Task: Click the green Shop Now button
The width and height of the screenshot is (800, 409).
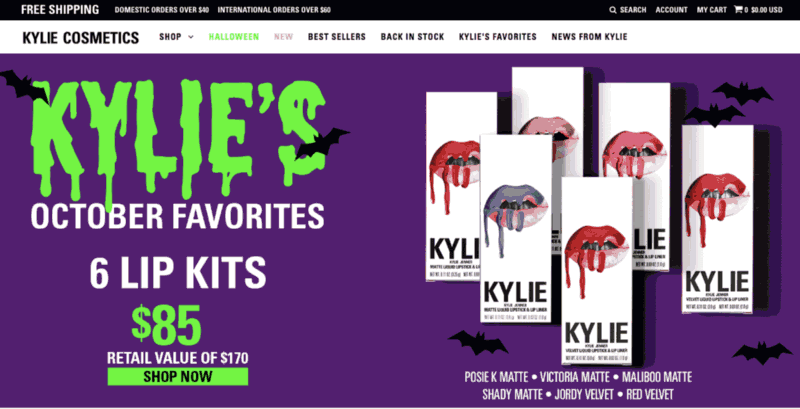Action: 178,376
